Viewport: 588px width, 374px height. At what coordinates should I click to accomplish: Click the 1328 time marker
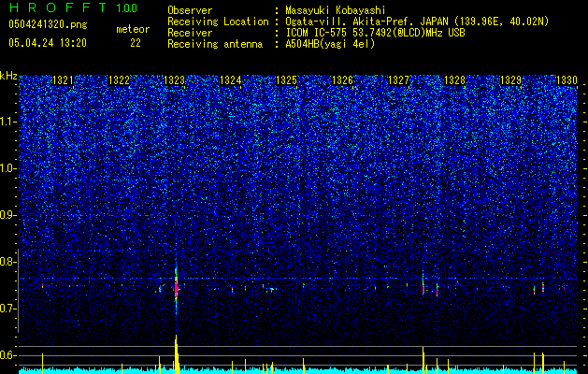(x=454, y=80)
